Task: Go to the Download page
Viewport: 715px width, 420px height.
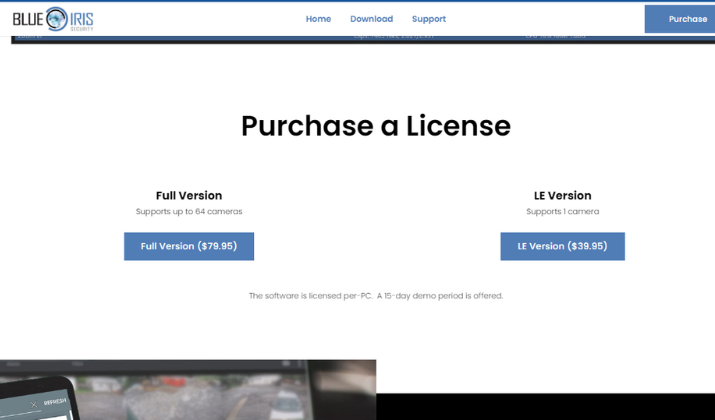Action: (371, 19)
